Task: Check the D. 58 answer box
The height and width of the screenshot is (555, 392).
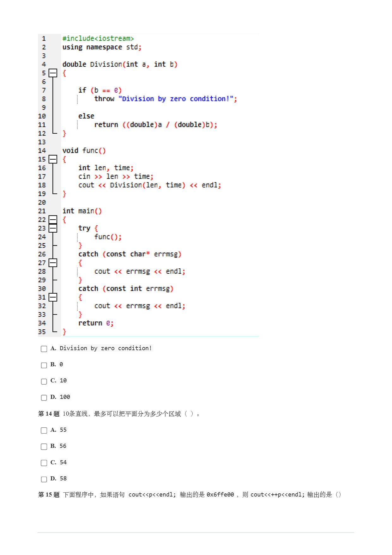Action: tap(44, 479)
